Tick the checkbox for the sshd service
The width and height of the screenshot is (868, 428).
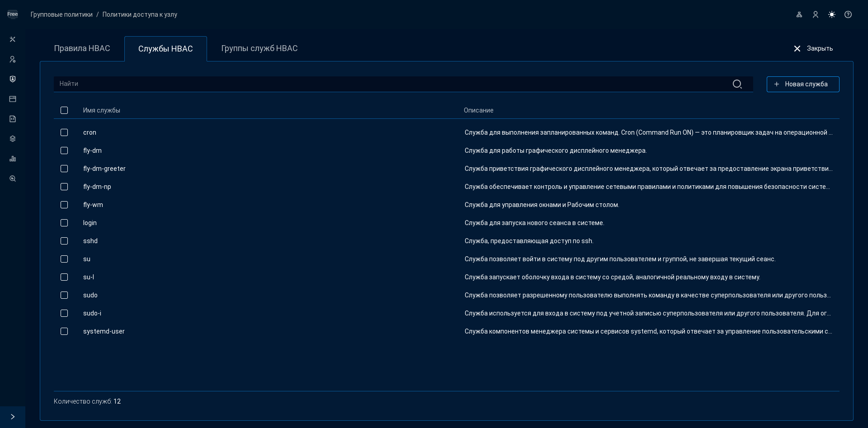pos(64,241)
